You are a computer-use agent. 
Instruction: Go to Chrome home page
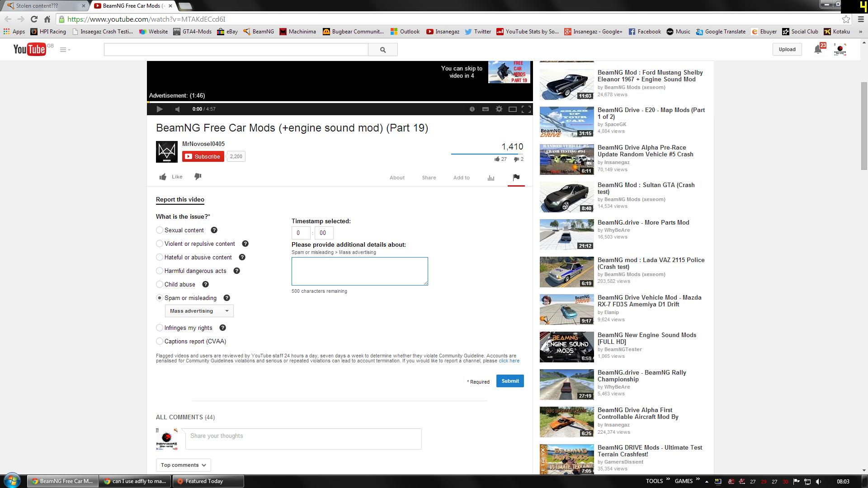coord(47,19)
